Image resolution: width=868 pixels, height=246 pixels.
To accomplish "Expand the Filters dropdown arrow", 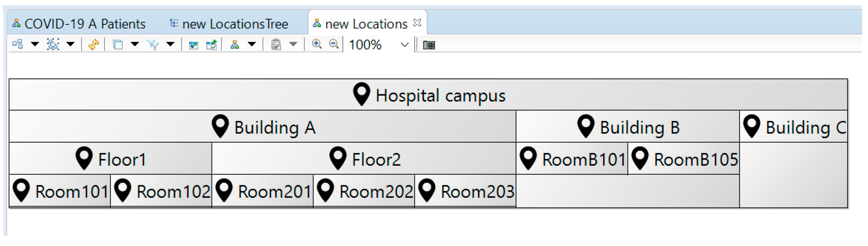I will [x=171, y=44].
